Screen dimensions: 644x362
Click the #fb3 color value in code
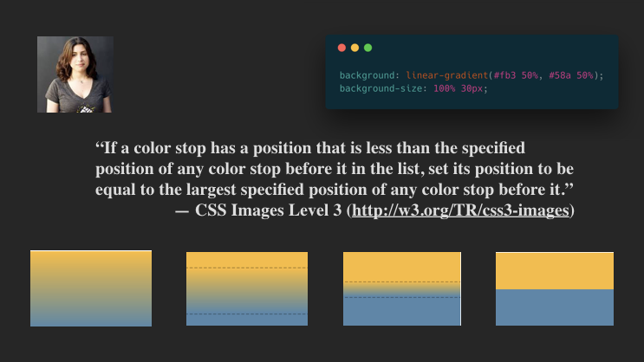(504, 75)
